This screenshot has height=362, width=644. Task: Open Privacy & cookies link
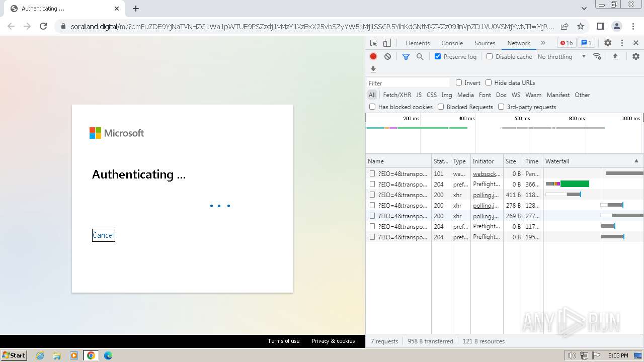(333, 341)
